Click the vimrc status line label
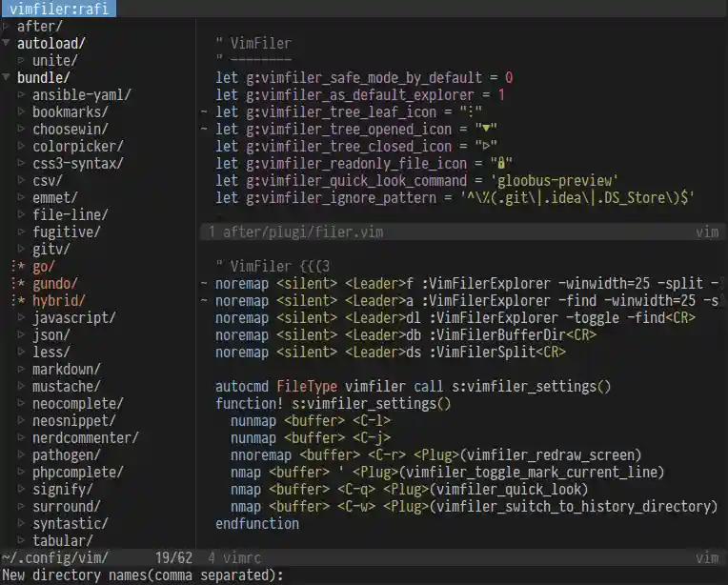728x585 pixels. [x=241, y=557]
